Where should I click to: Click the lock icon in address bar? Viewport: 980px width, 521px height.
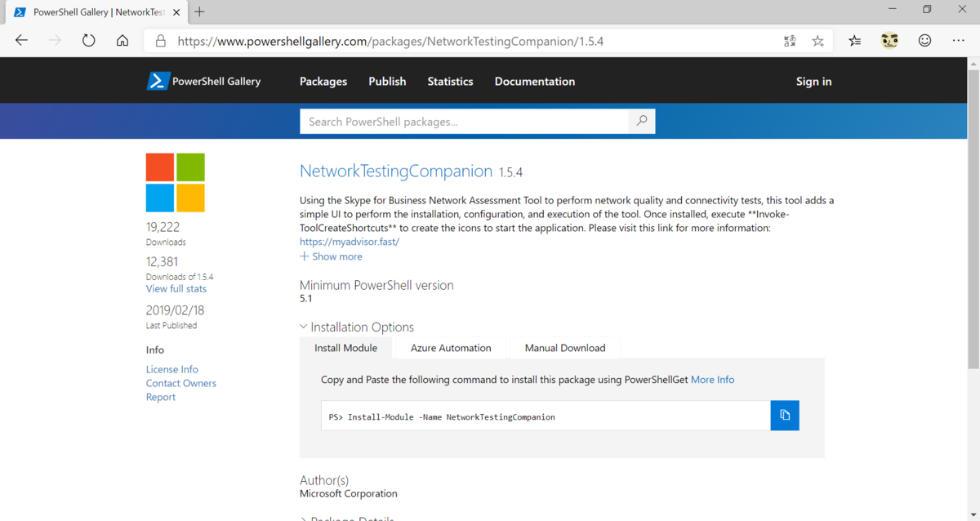161,41
